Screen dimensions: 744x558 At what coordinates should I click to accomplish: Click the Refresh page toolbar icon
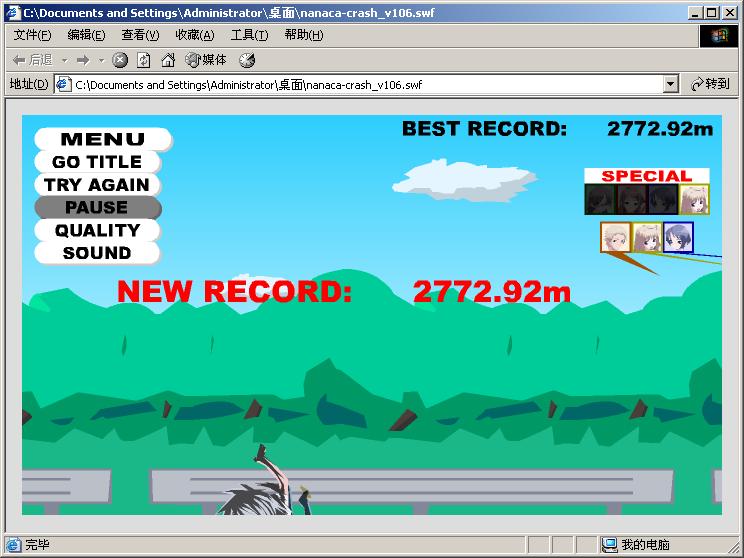(143, 60)
